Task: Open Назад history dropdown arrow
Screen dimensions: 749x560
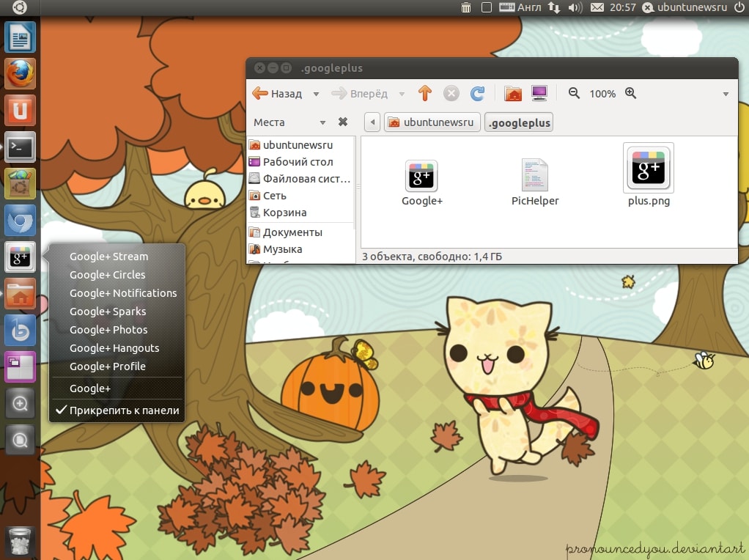Action: point(316,94)
